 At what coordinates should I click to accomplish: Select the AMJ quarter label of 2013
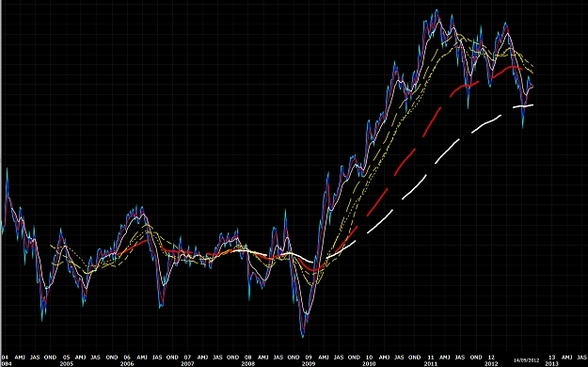point(566,358)
